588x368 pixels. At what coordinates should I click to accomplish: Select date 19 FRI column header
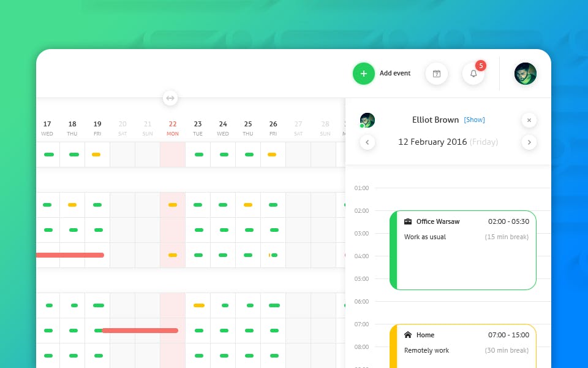97,128
